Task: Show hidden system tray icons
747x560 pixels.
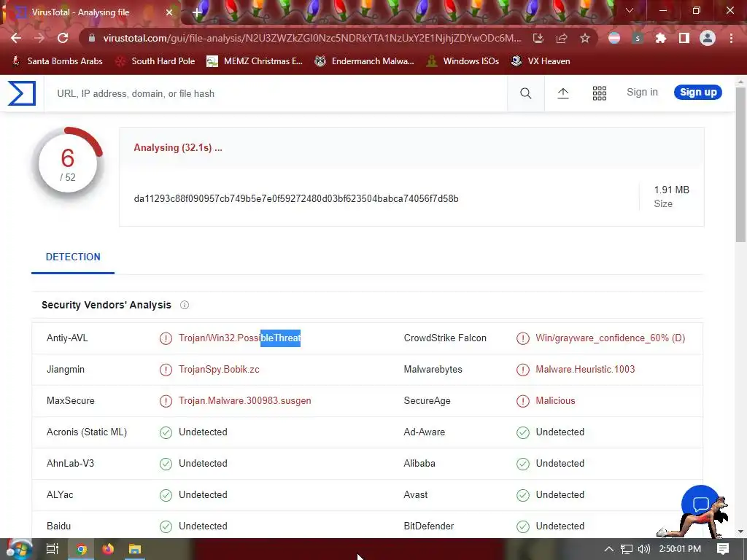Action: click(x=609, y=549)
